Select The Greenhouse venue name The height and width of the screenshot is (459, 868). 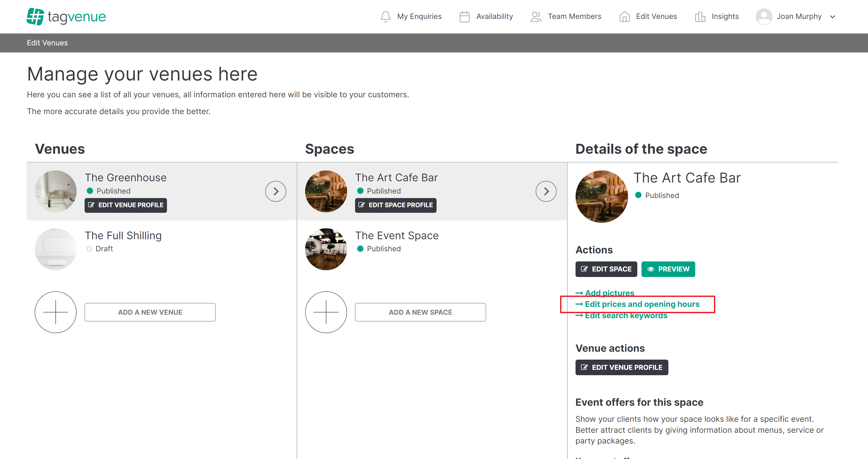point(126,178)
